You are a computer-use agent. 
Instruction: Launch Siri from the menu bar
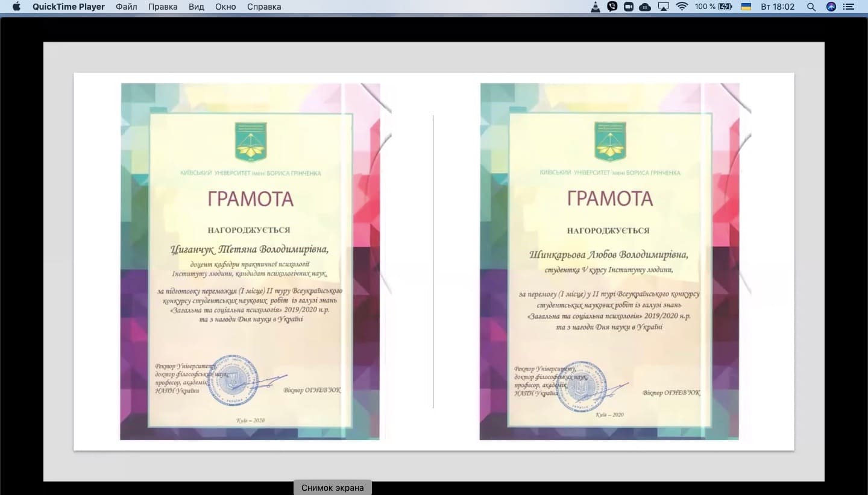(831, 7)
